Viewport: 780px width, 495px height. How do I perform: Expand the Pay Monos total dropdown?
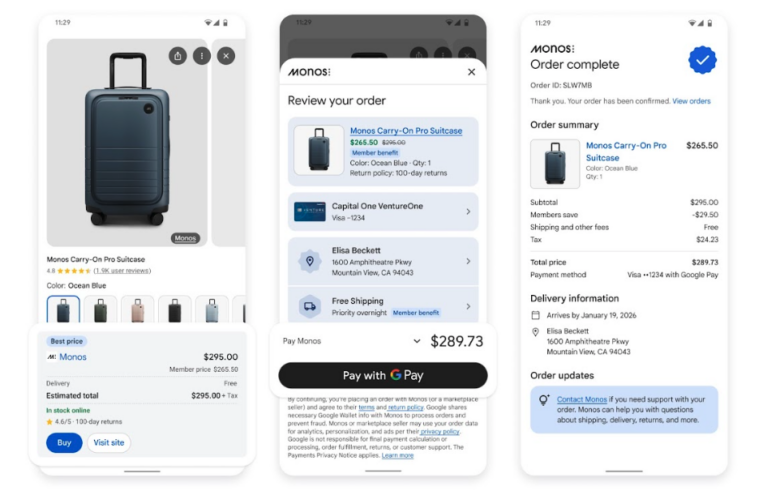click(416, 341)
